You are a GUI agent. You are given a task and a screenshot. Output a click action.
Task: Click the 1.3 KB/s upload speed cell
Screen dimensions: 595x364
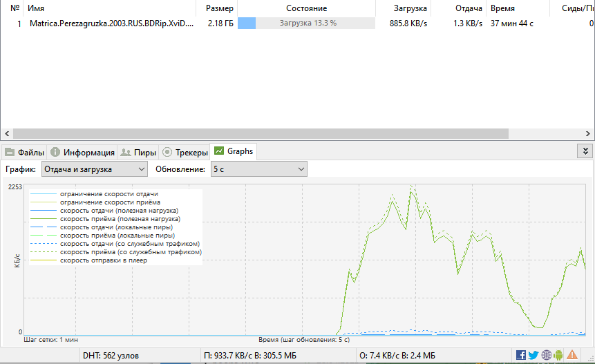[468, 23]
